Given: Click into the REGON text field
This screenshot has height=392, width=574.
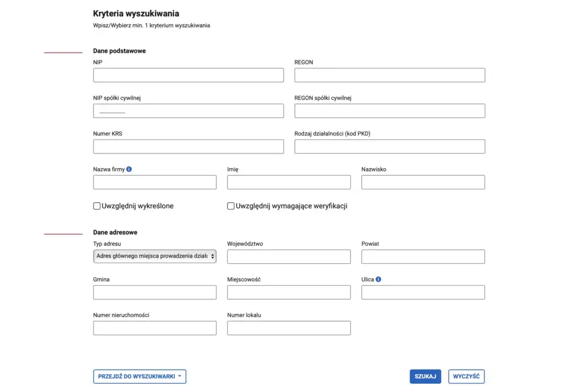Looking at the screenshot, I should click(390, 75).
